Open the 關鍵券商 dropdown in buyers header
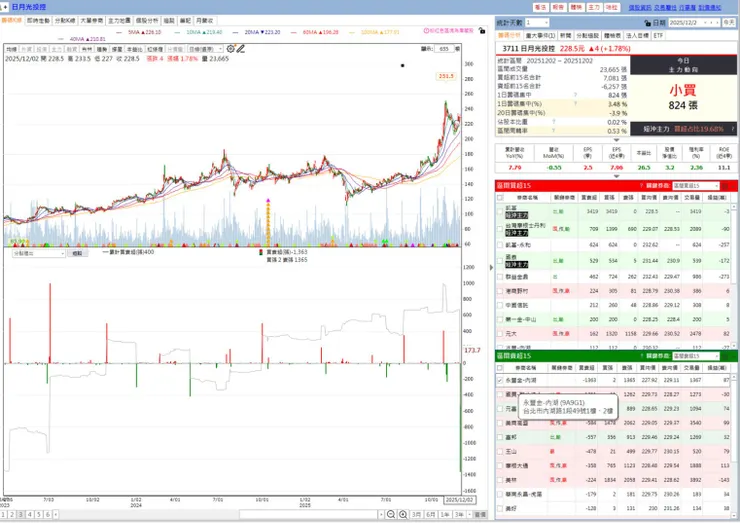 [696, 186]
